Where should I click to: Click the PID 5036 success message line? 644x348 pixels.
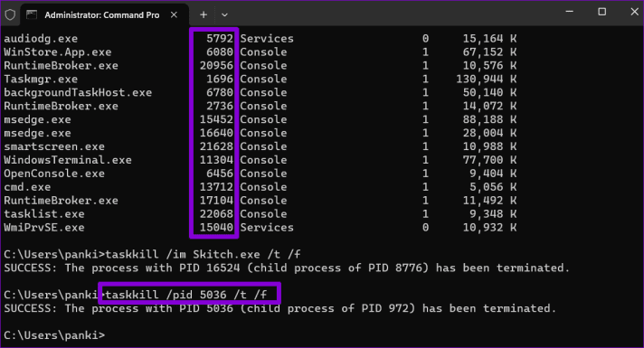pyautogui.click(x=280, y=308)
